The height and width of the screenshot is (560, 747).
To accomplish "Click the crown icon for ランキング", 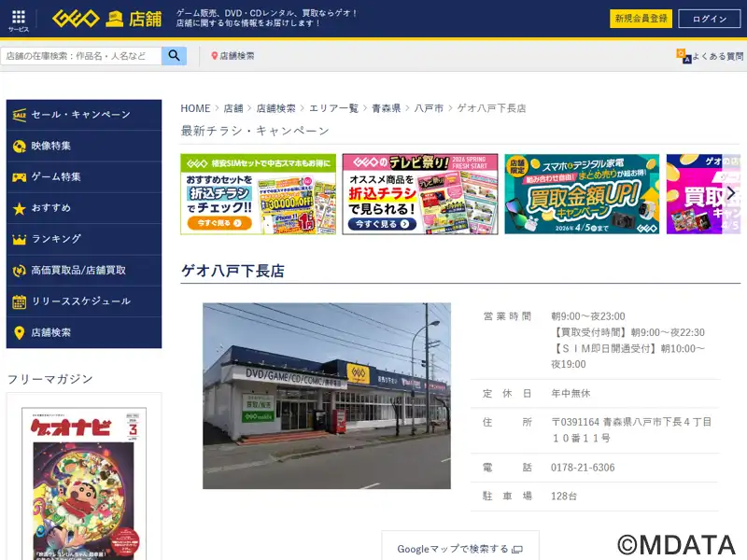I will pyautogui.click(x=20, y=239).
